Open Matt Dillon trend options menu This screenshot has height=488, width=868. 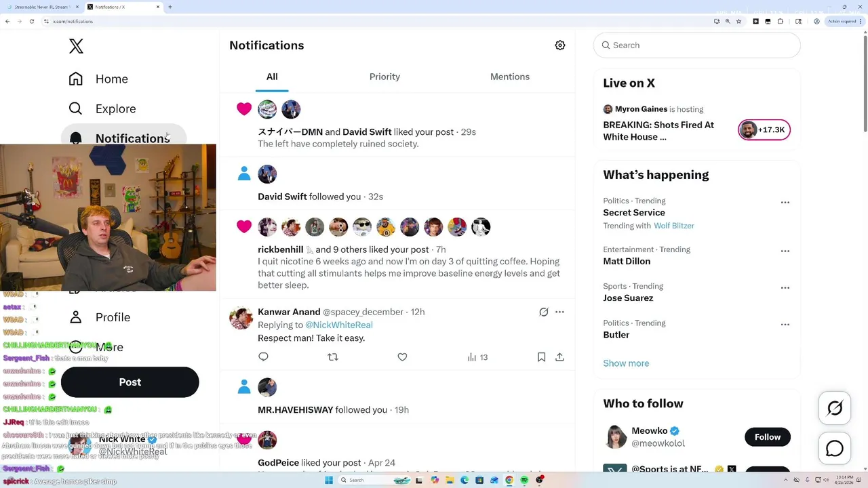(x=785, y=251)
